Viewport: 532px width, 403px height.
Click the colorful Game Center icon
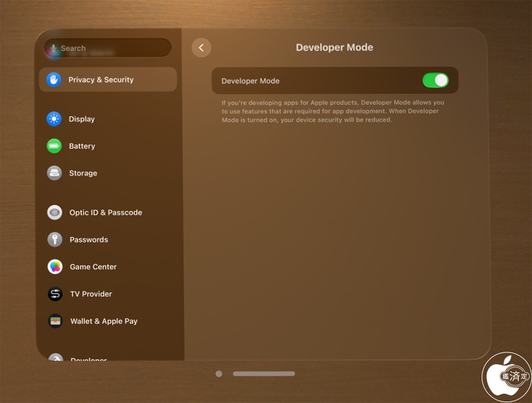click(x=55, y=267)
